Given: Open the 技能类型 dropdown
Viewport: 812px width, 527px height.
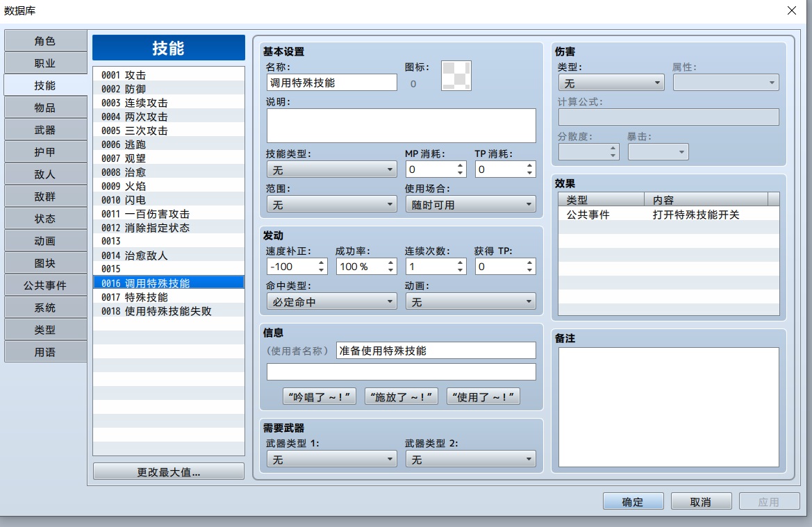Looking at the screenshot, I should 331,170.
